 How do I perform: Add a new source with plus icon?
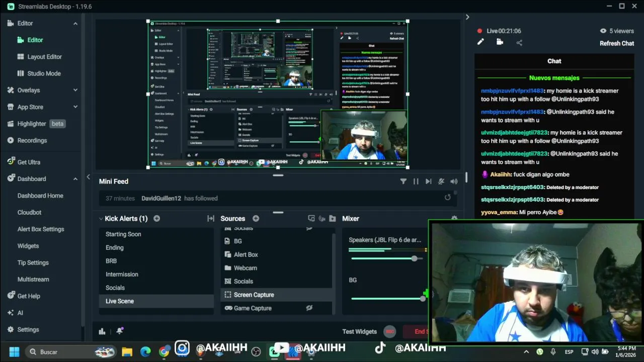pos(256,218)
